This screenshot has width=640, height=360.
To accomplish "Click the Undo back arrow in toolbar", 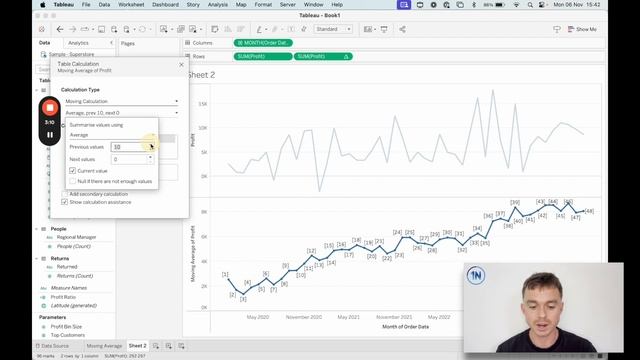I will 60,29.
